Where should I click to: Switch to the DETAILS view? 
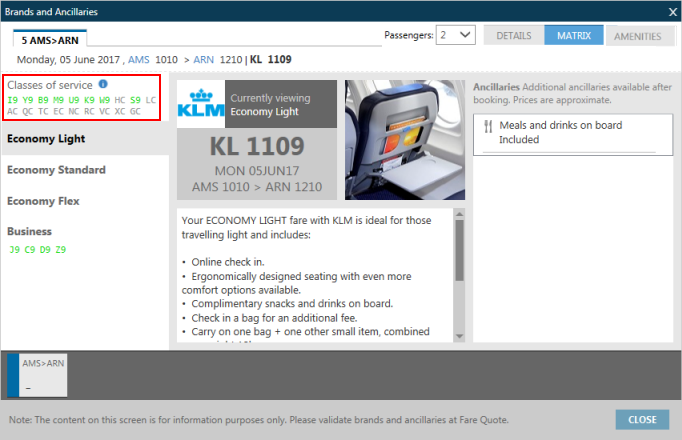(513, 36)
